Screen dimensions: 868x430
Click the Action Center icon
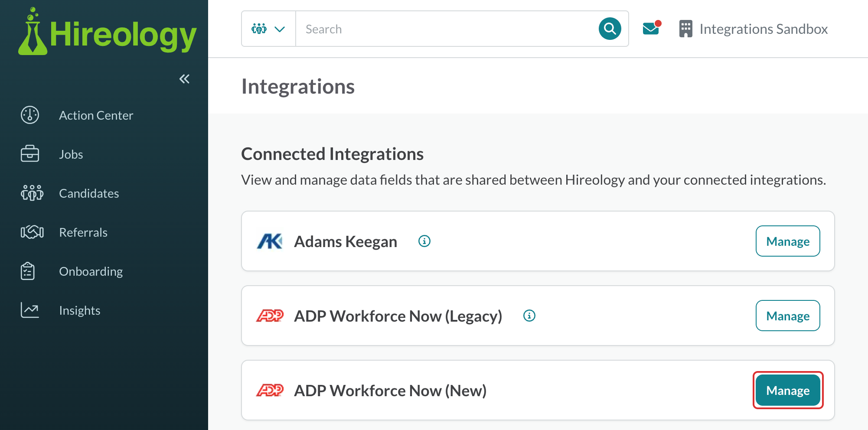pos(30,115)
